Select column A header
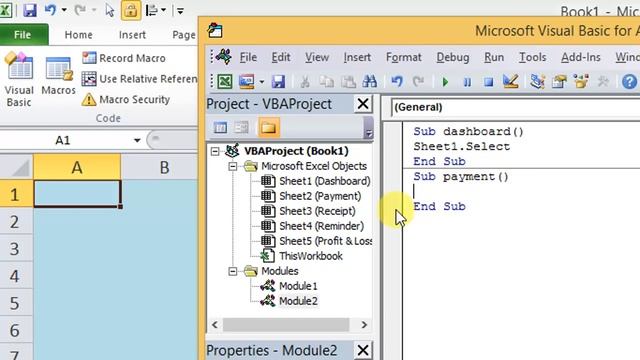 (x=77, y=167)
